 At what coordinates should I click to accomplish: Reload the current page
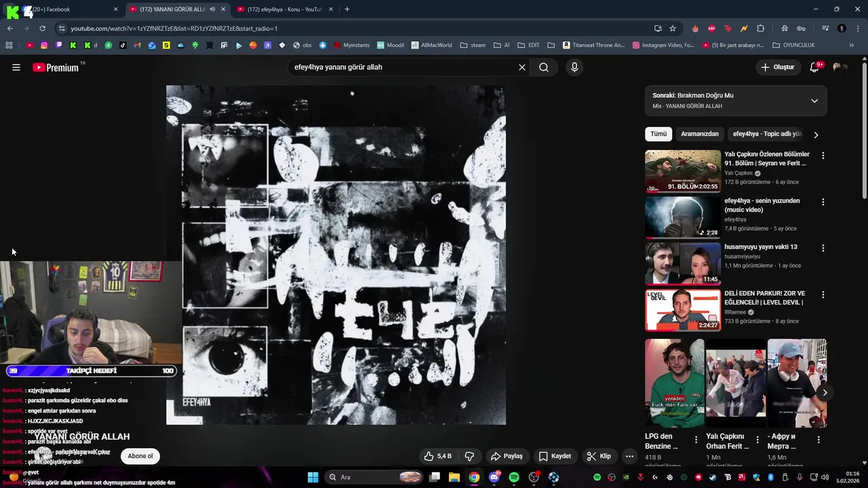pyautogui.click(x=42, y=28)
